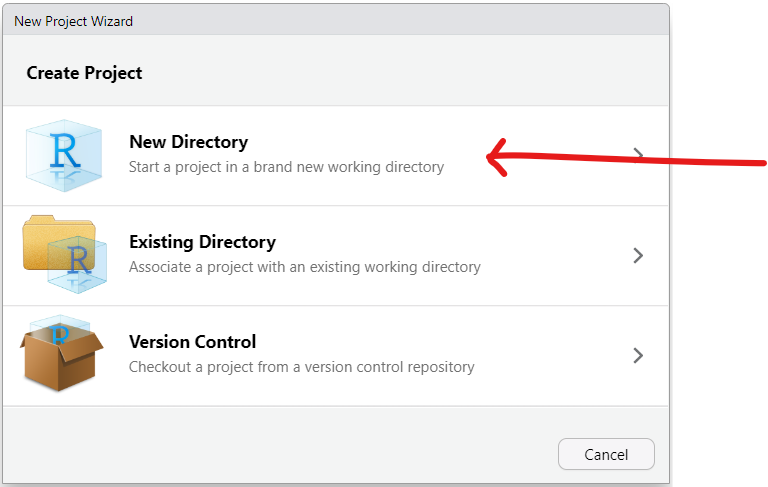The width and height of the screenshot is (768, 487).
Task: Expand Version Control with its right chevron
Action: click(638, 355)
